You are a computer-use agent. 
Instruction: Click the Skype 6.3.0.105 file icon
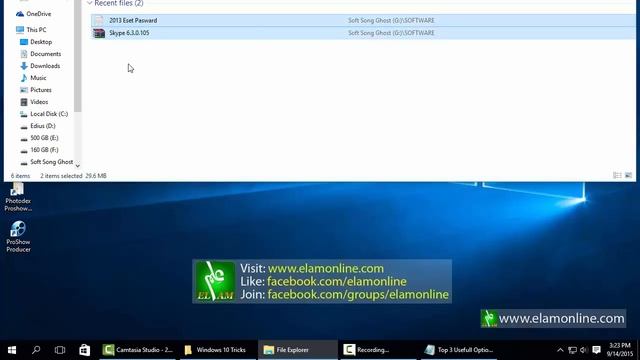[99, 33]
